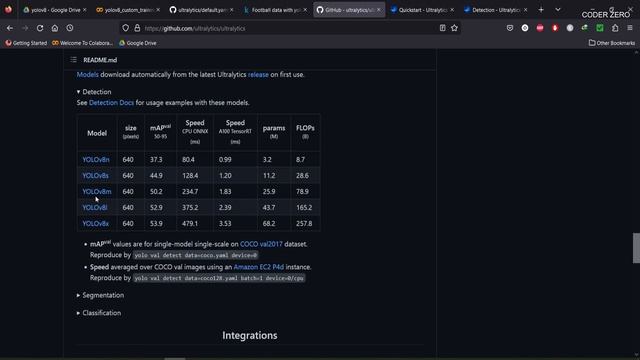Click the page vertical scrollbar thumb
The width and height of the screenshot is (640, 360).
pos(636,248)
